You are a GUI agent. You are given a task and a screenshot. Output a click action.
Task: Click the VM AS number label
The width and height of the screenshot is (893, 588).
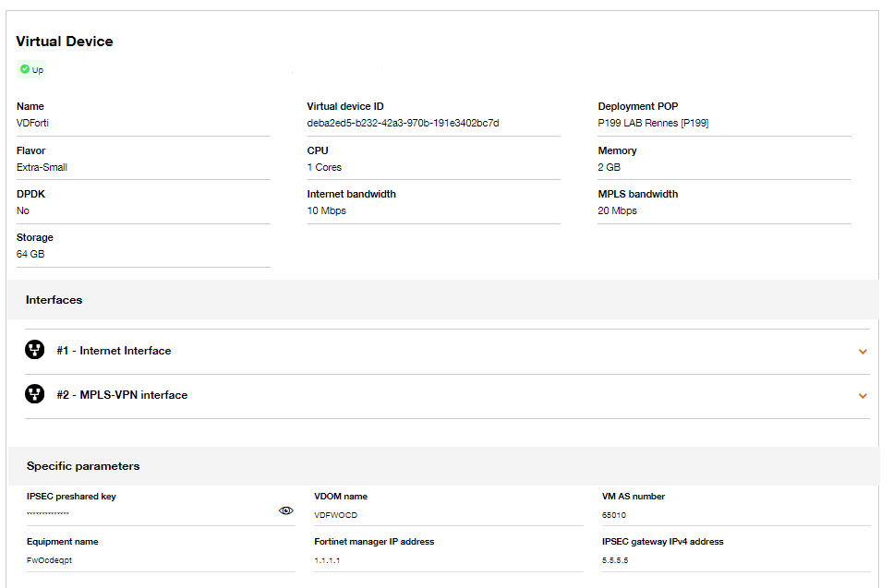[x=634, y=497]
